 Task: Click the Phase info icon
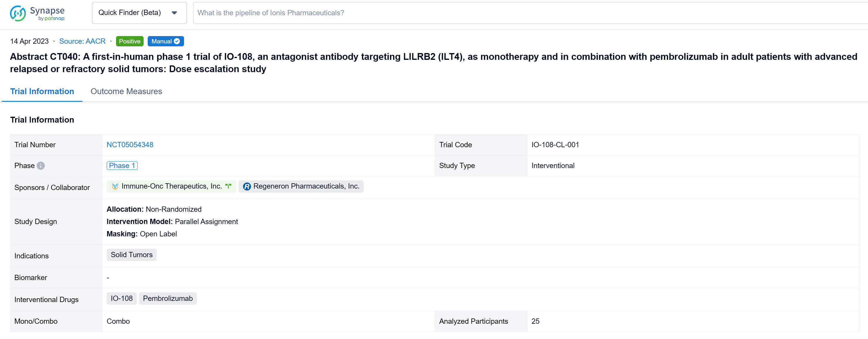tap(41, 166)
